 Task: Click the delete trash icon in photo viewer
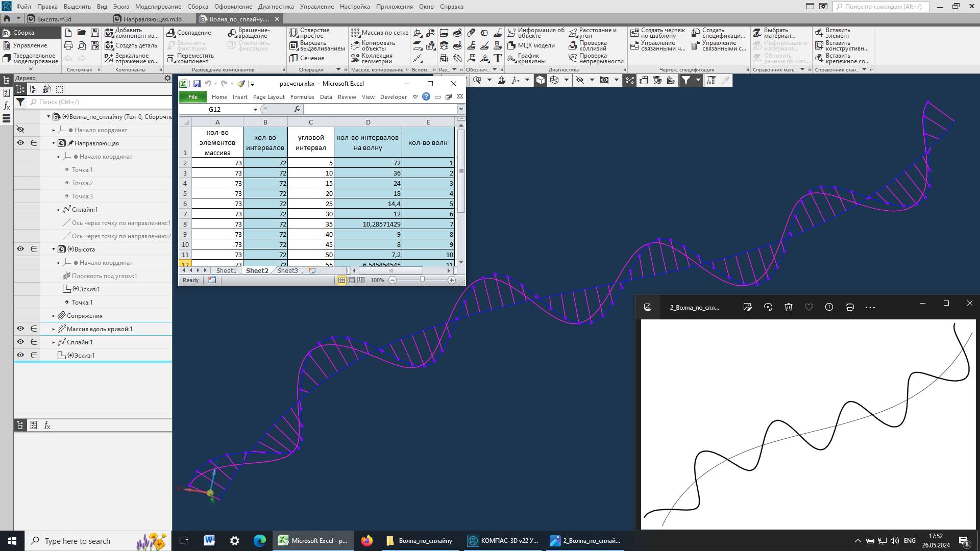coord(789,307)
